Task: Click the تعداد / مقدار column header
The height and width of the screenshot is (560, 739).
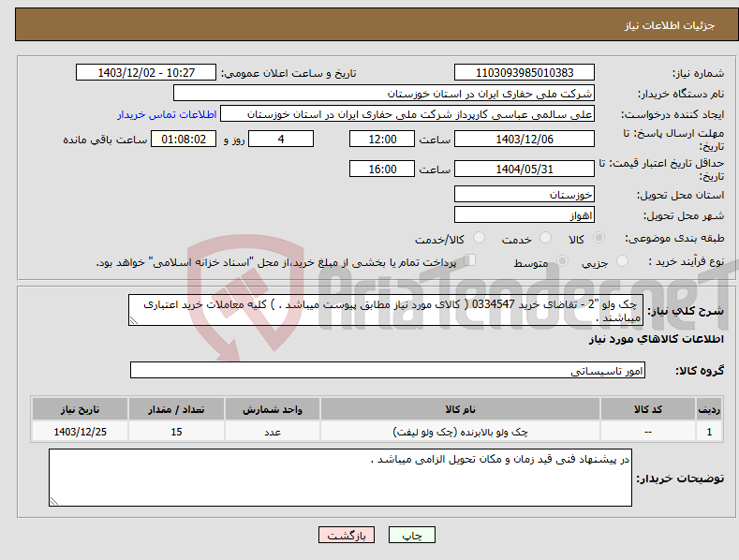Action: (x=176, y=409)
